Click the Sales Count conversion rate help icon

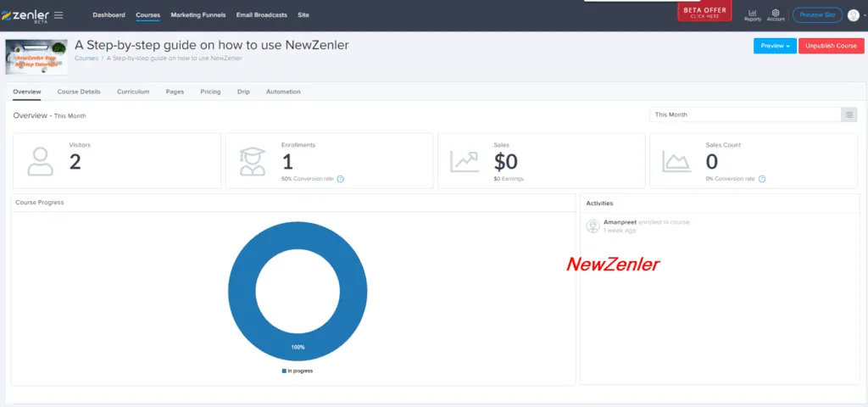click(762, 179)
